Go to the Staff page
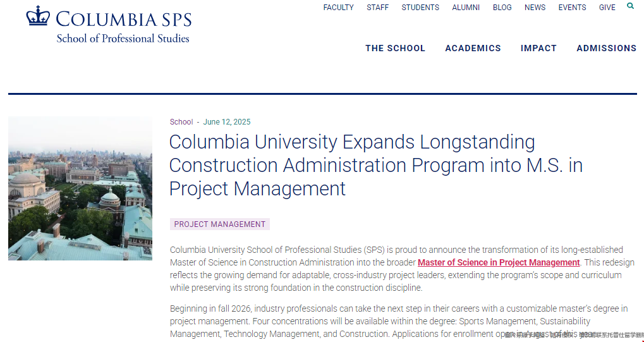Screen dimensions: 644x342 pyautogui.click(x=378, y=8)
